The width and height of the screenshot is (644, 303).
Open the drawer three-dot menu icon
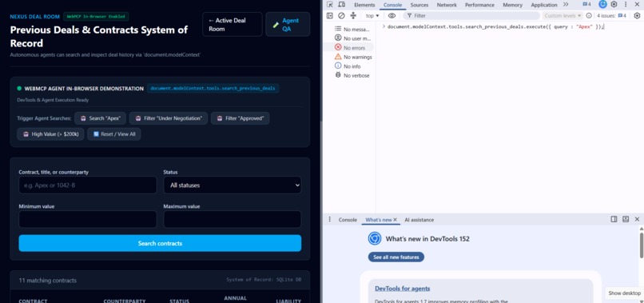329,220
